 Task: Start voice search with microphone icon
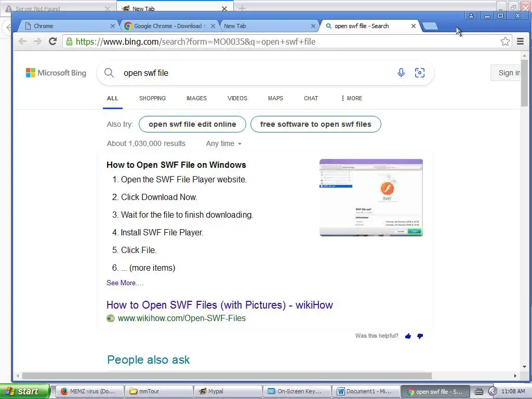tap(401, 73)
